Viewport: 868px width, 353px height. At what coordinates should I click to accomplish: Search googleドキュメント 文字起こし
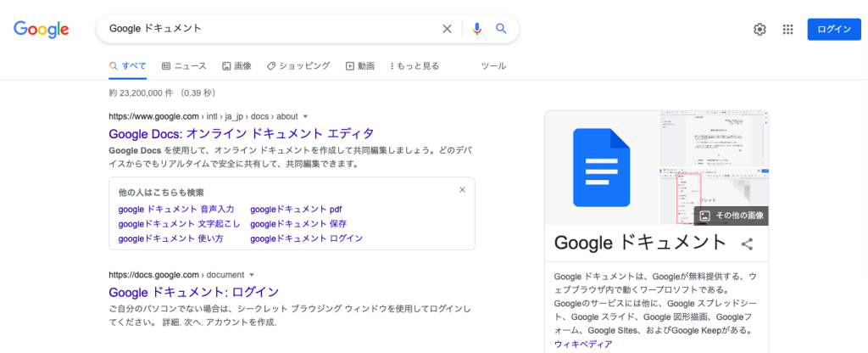point(180,224)
